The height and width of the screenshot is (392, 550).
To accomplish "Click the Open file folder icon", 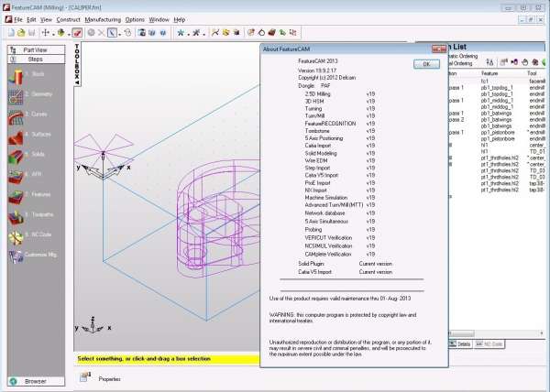I will (x=21, y=33).
